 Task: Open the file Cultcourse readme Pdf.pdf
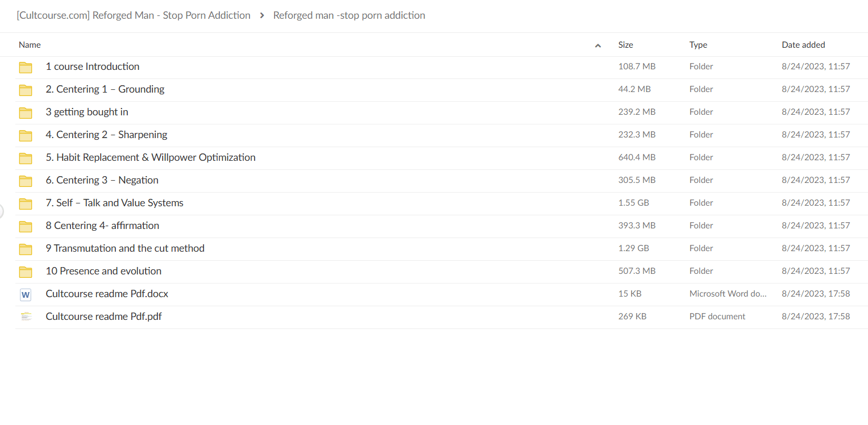(x=104, y=316)
